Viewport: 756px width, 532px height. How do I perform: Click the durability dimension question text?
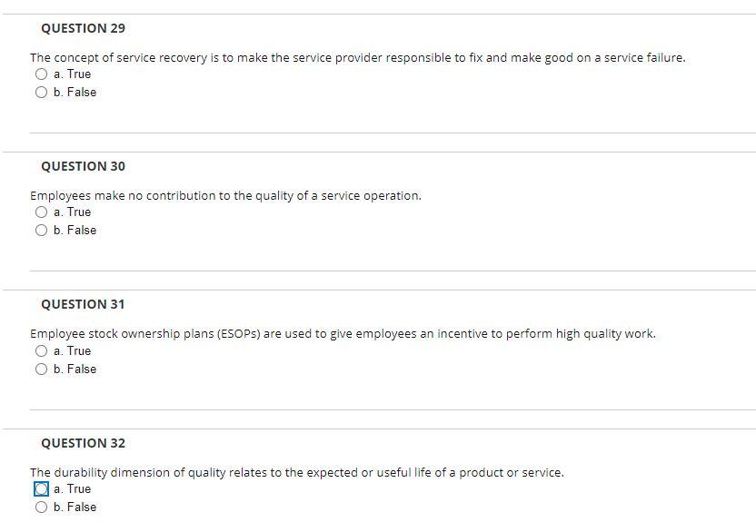tap(297, 471)
